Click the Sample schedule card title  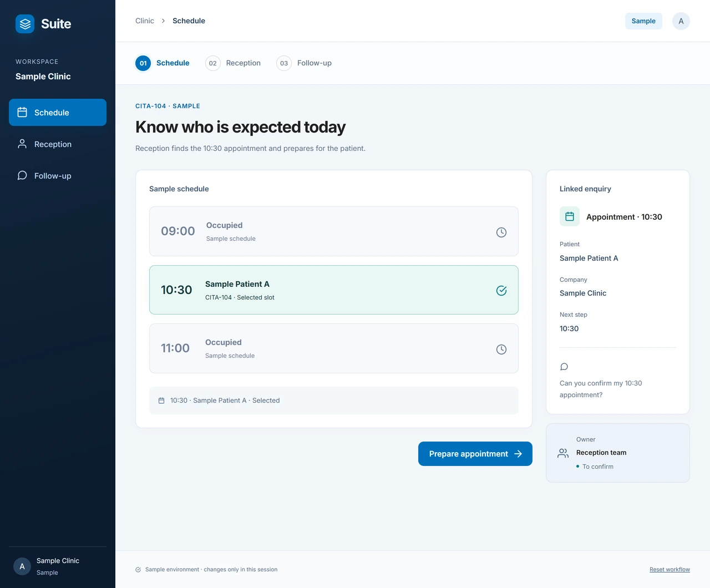179,189
